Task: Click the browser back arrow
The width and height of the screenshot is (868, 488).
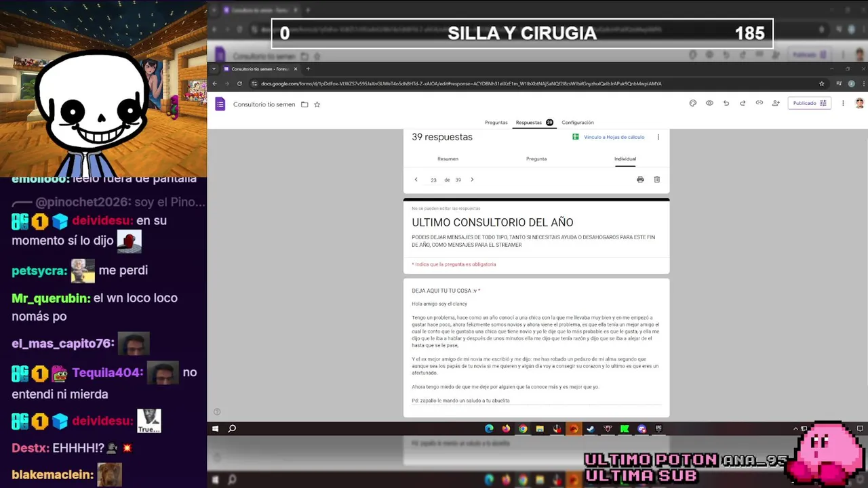Action: click(215, 83)
